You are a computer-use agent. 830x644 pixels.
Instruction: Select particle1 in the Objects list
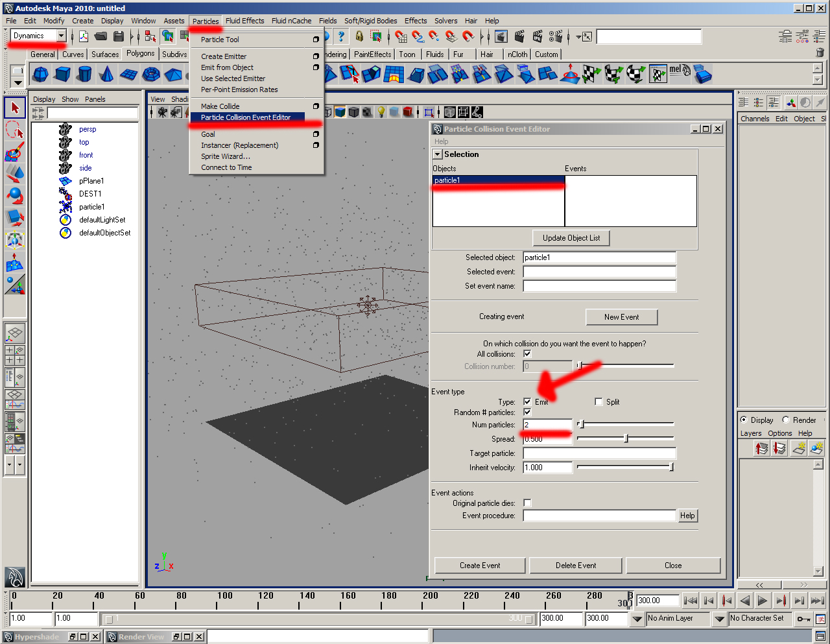tap(499, 180)
